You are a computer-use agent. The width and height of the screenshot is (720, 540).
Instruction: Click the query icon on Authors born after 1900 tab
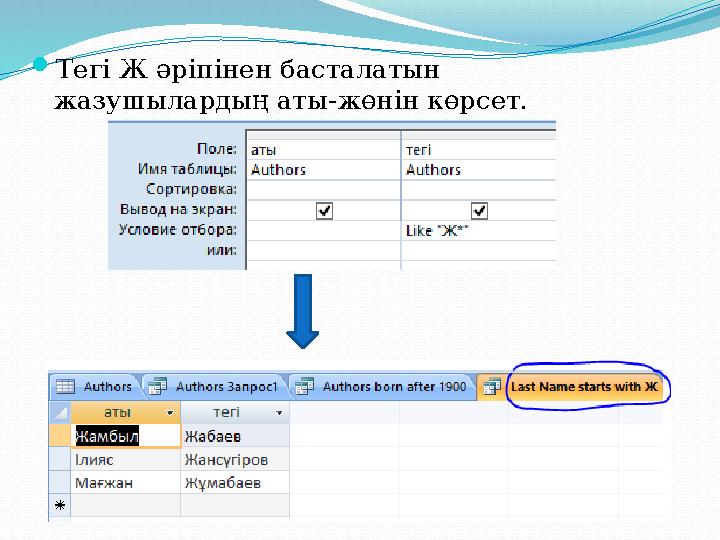[x=304, y=387]
